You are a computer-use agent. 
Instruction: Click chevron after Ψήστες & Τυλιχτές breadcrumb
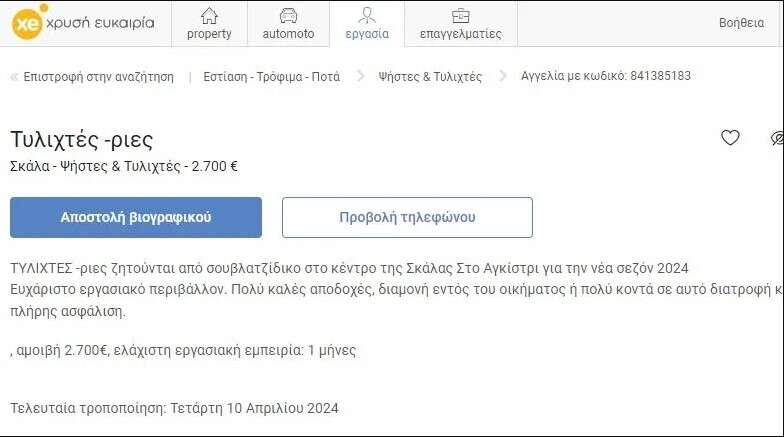[502, 77]
